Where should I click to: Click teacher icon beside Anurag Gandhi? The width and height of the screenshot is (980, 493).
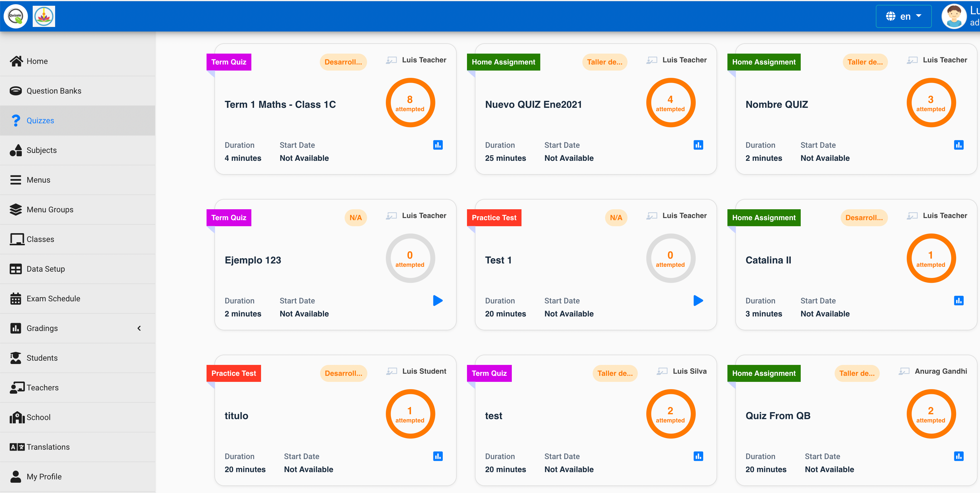[904, 371]
